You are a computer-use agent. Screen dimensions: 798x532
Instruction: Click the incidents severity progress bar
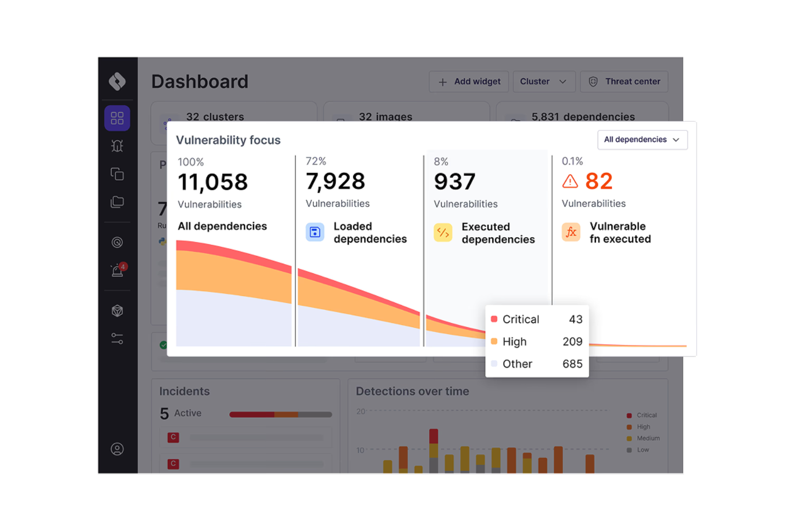(x=280, y=414)
